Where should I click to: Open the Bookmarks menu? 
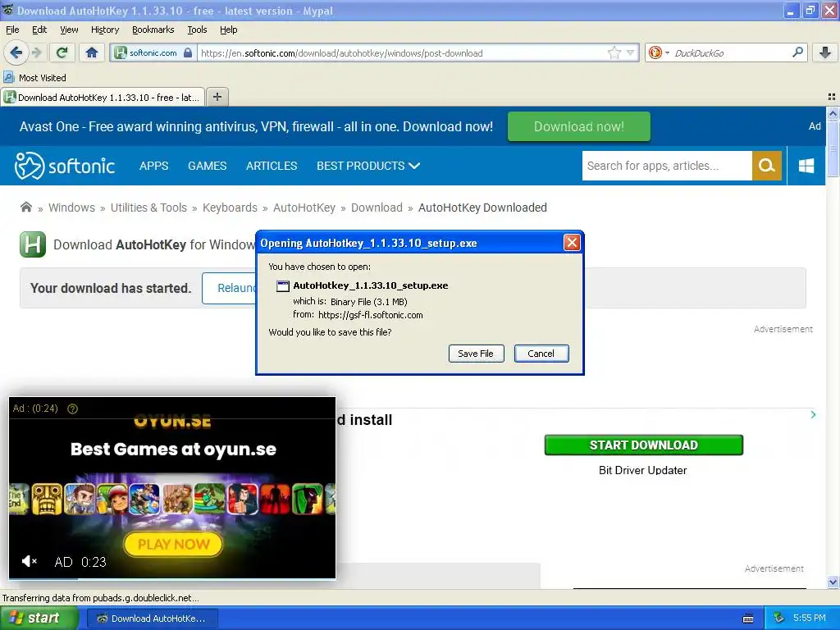153,30
